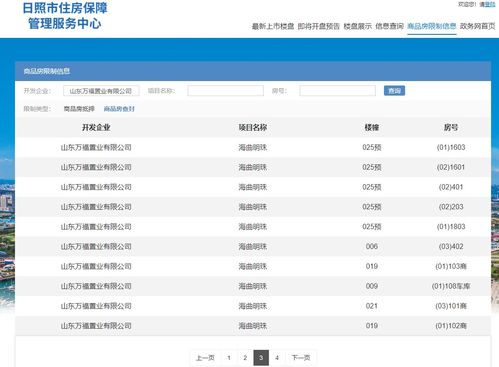Click the 查询 search button

click(394, 91)
